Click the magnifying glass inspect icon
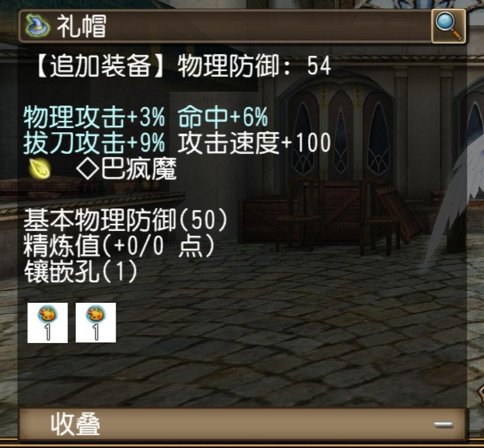The image size is (484, 448). point(449,26)
